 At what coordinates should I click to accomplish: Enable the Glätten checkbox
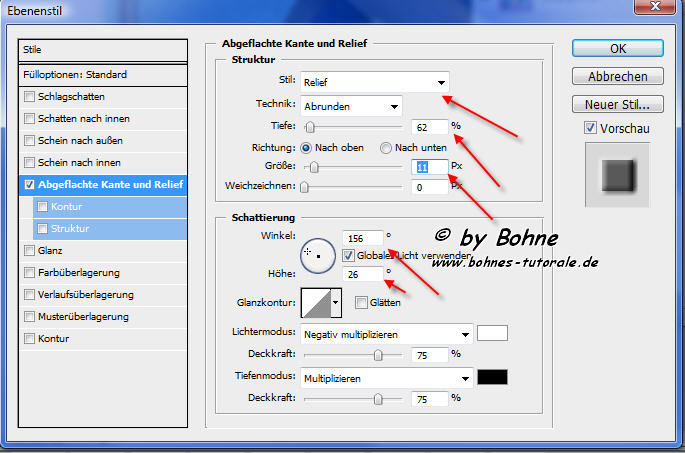[x=360, y=302]
